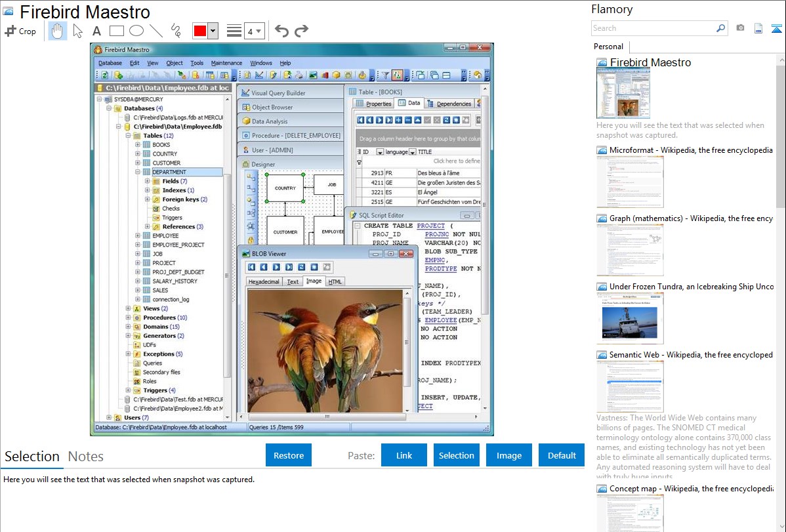The width and height of the screenshot is (786, 532).
Task: Open the Semantic Web snapshot thumbnail
Action: [630, 386]
